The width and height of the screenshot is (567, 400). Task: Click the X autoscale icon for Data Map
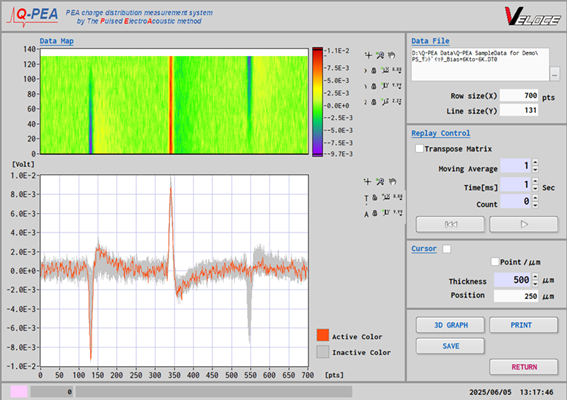(x=385, y=71)
